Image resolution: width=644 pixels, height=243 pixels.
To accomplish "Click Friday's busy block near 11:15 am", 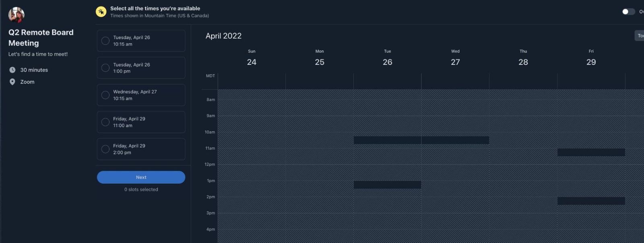I will pyautogui.click(x=590, y=152).
